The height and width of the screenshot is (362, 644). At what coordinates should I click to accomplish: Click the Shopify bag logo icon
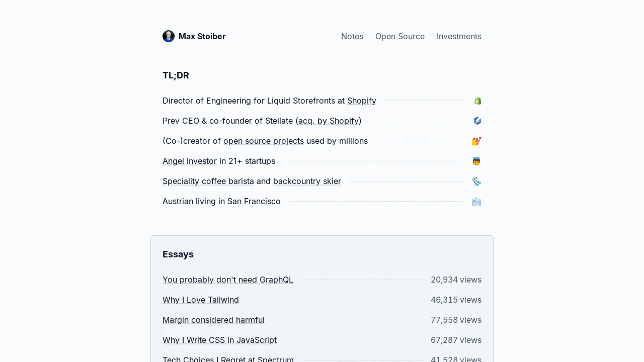(x=477, y=101)
